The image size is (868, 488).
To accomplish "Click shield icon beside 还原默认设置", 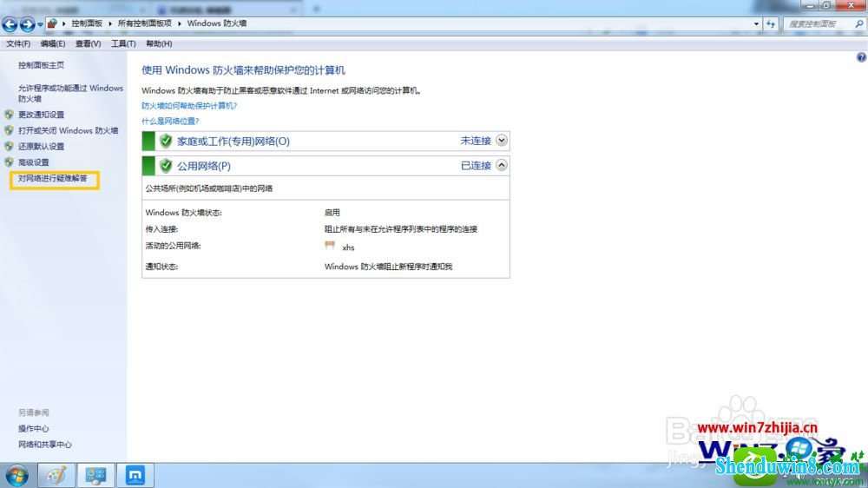I will click(9, 147).
